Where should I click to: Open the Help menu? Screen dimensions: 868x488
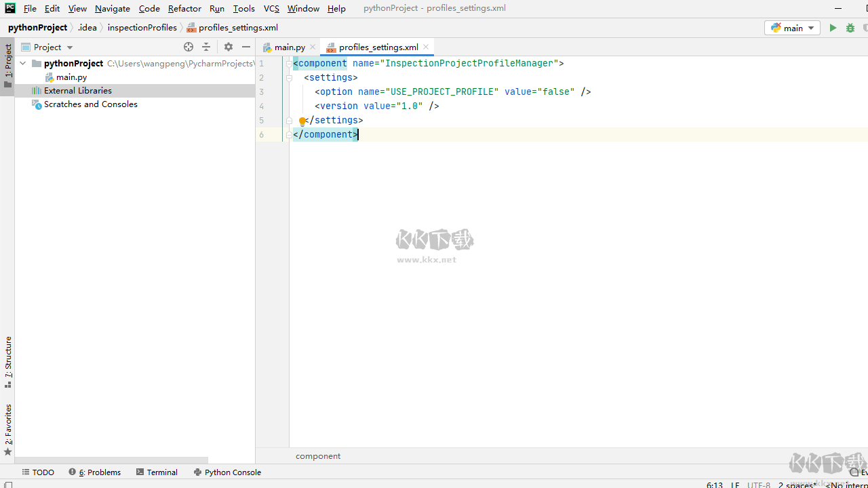[x=336, y=8]
